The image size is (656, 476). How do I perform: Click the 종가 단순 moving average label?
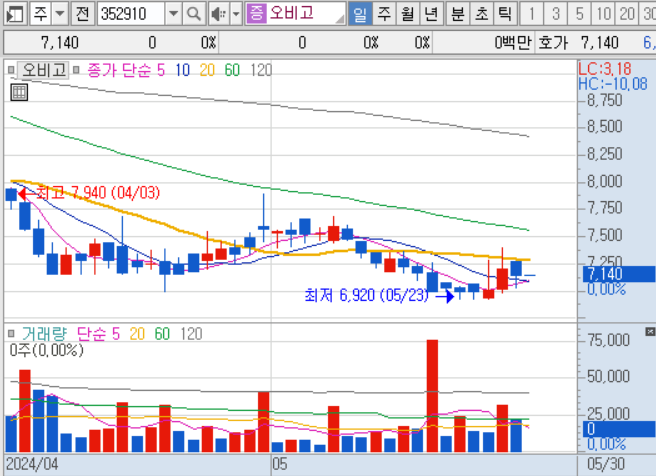(x=119, y=70)
